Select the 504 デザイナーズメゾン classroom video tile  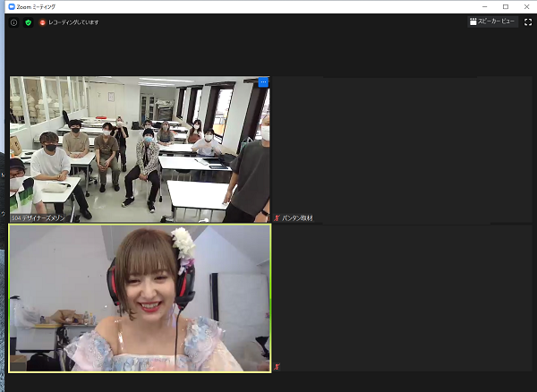coord(139,148)
